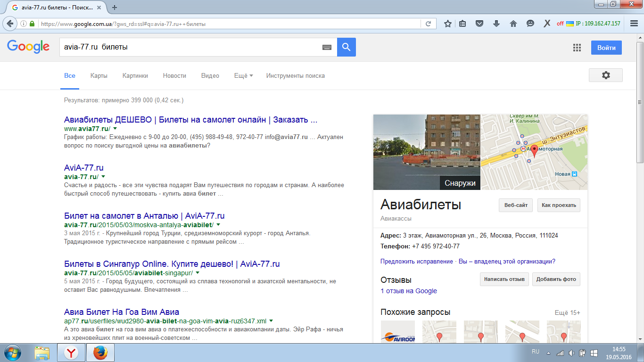Open the Авиабилеты ДЕШЕВО search result

[190, 120]
